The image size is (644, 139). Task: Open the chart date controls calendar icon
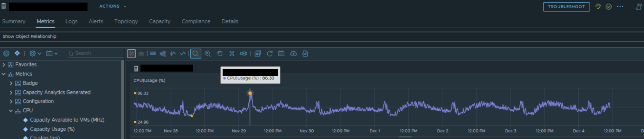click(281, 53)
